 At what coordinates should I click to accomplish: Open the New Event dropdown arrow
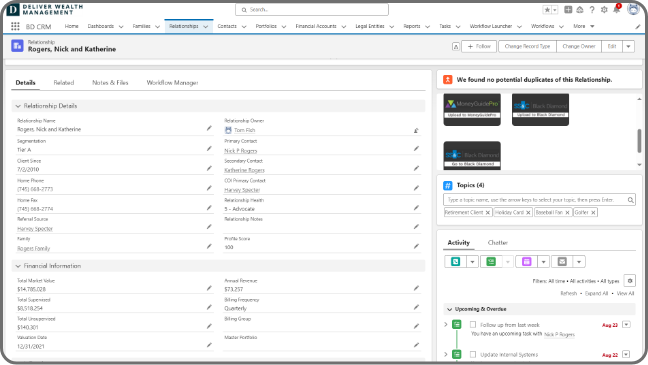pyautogui.click(x=543, y=262)
